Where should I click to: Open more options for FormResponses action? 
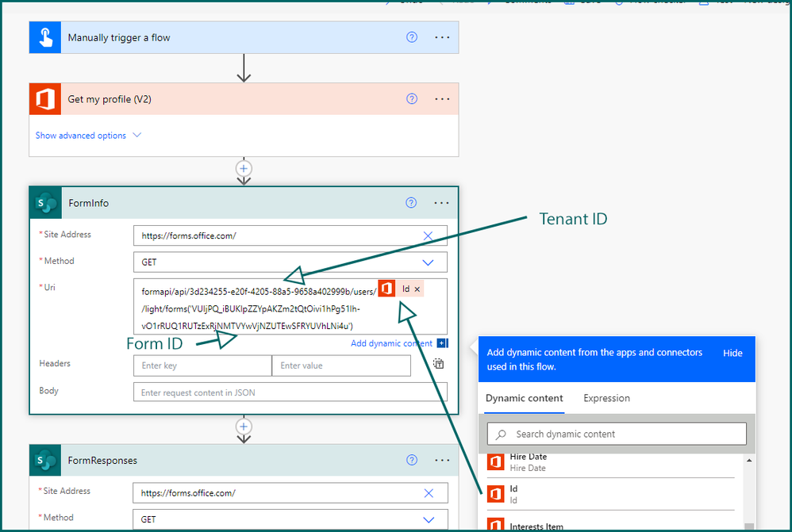(x=442, y=461)
